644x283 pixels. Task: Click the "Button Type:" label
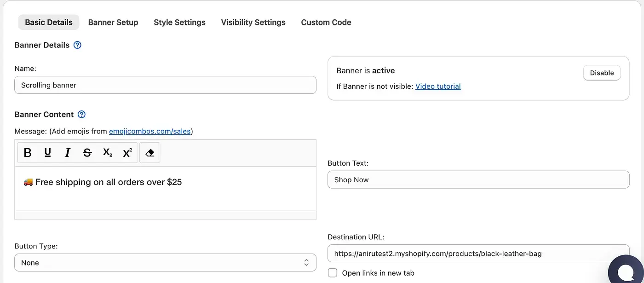click(36, 246)
